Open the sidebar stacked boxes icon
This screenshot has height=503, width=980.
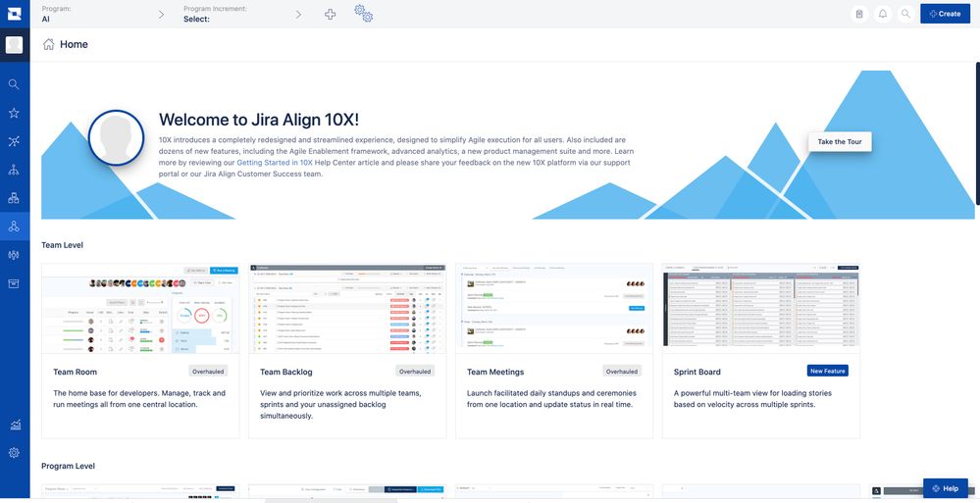tap(14, 198)
